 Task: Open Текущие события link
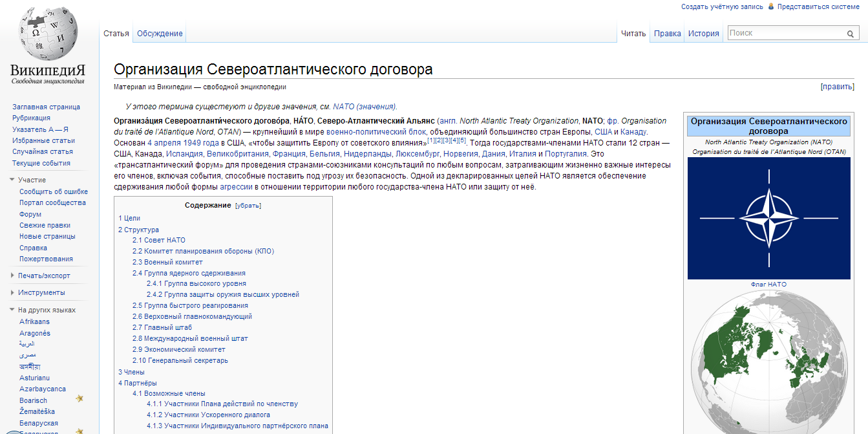click(x=41, y=163)
